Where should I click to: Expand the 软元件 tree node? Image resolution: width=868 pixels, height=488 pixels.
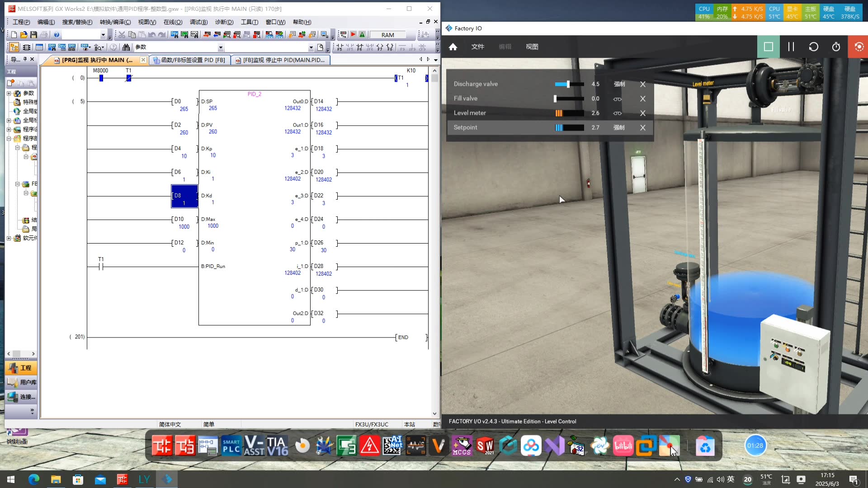(x=9, y=238)
